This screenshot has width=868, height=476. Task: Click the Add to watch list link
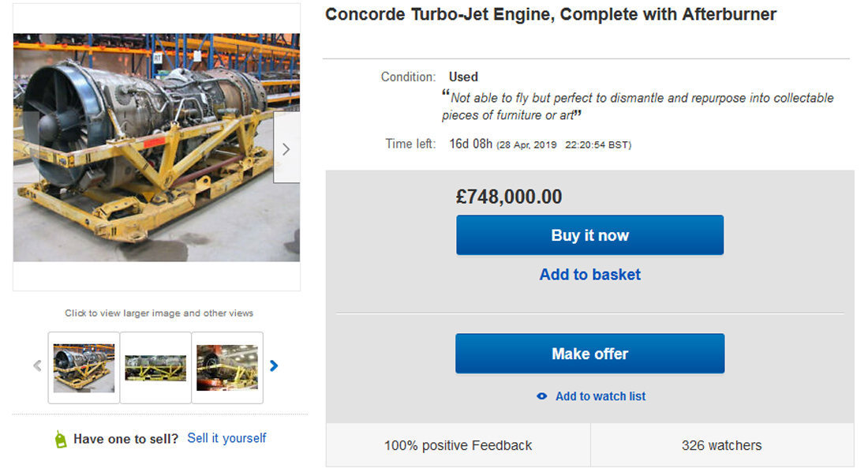(x=600, y=396)
